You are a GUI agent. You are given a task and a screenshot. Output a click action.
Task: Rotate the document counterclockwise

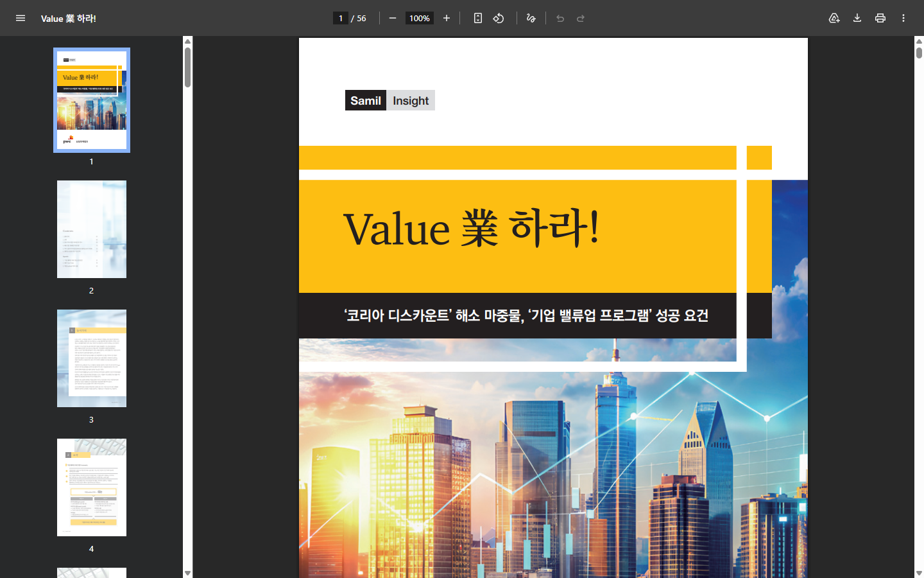[499, 18]
